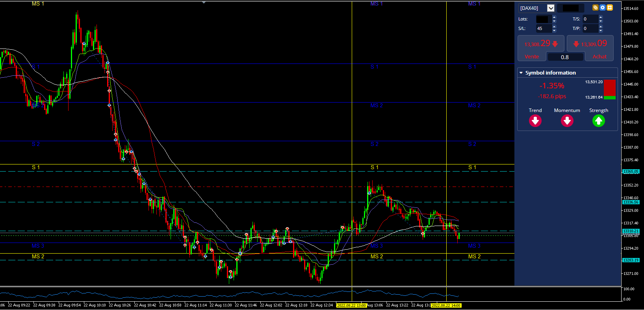
Task: Focus the Lots input field
Action: (x=544, y=19)
